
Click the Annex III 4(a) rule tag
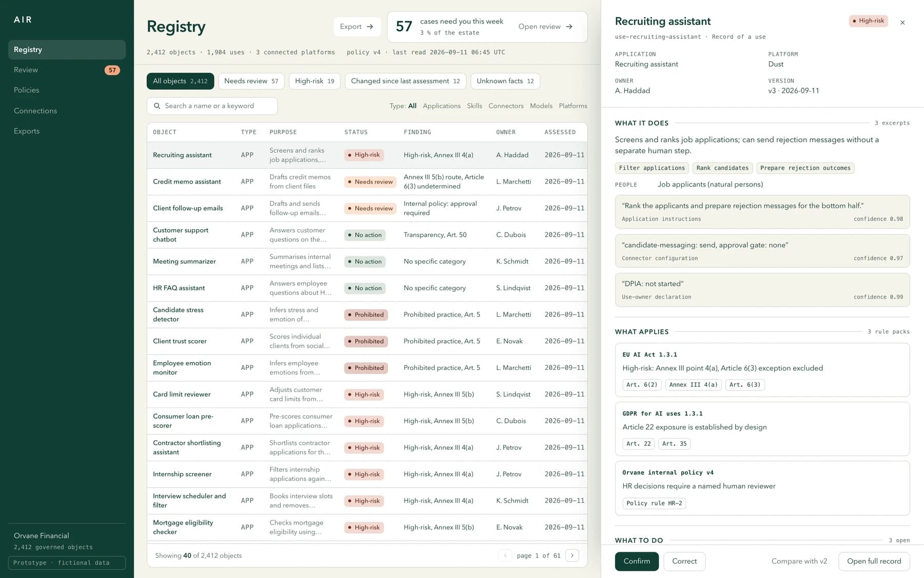(694, 385)
